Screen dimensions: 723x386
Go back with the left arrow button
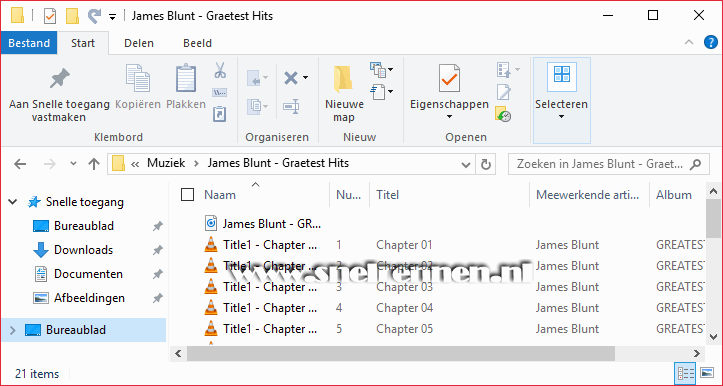click(20, 164)
